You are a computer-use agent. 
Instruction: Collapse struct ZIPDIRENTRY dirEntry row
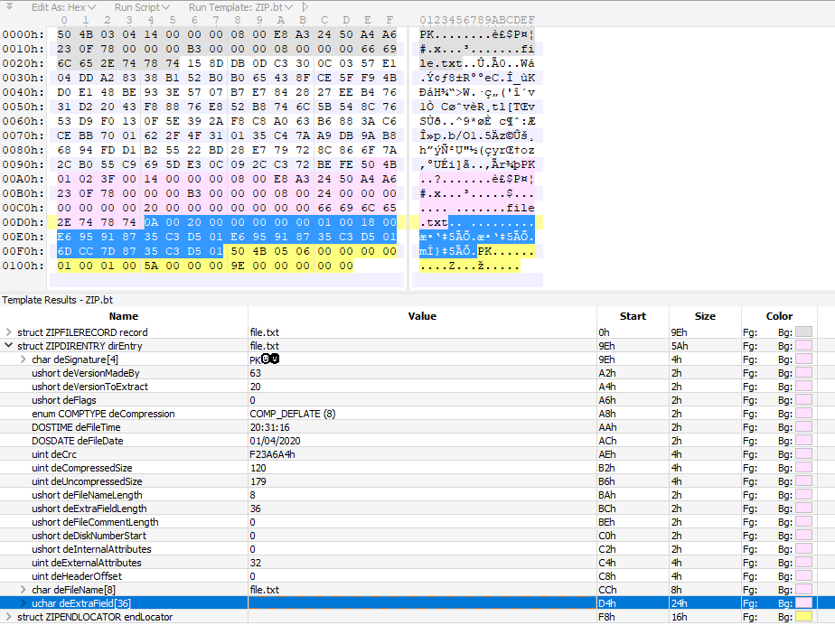[x=8, y=345]
